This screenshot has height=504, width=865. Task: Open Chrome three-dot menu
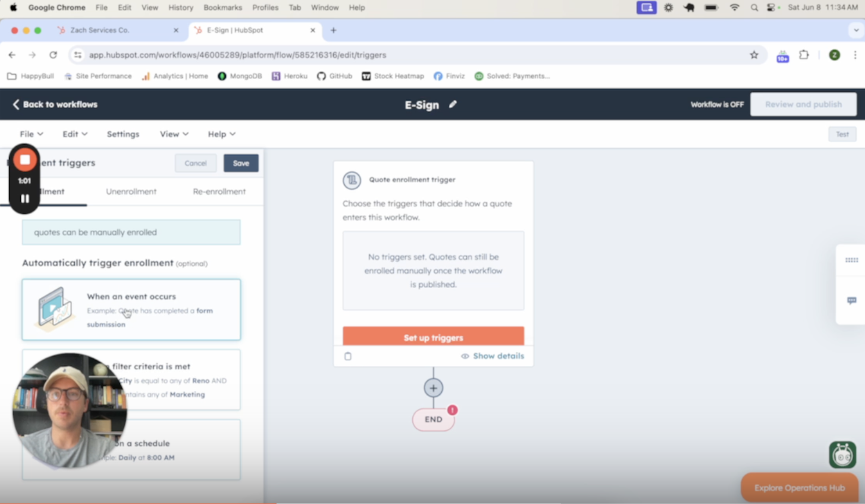click(855, 55)
